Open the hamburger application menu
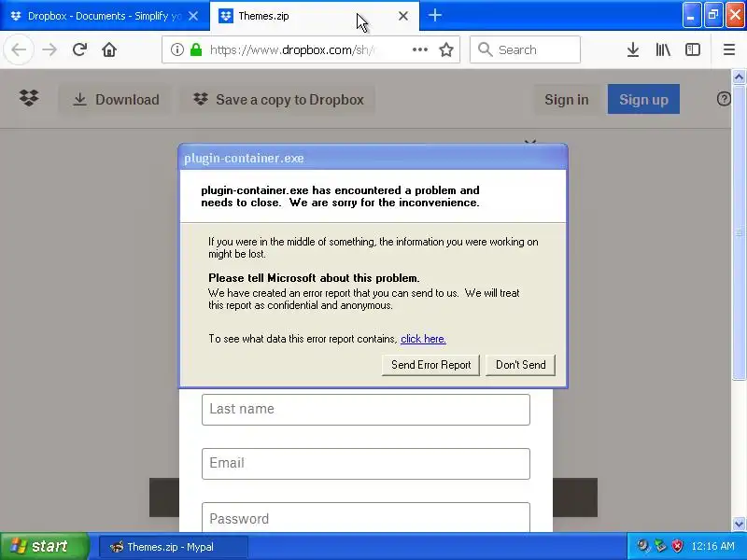Image resolution: width=747 pixels, height=560 pixels. (x=729, y=49)
